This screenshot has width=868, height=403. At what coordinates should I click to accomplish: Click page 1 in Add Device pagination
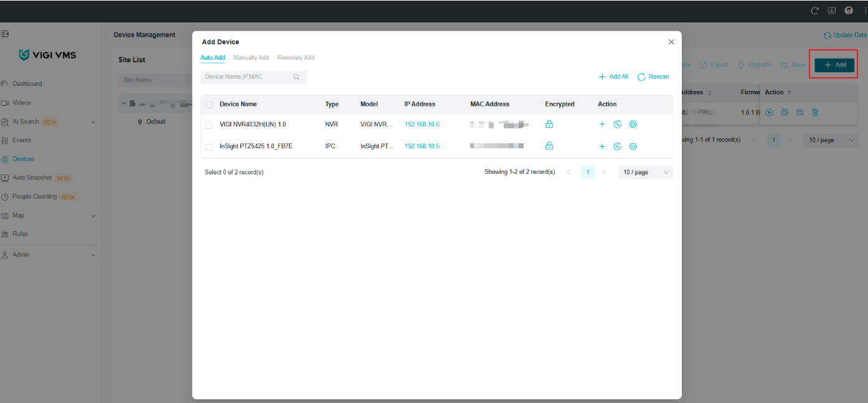pos(588,173)
